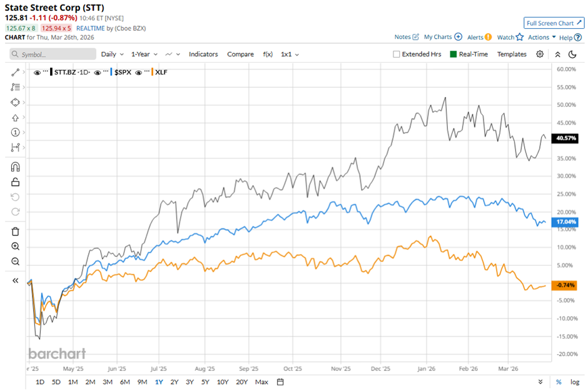The width and height of the screenshot is (588, 391).
Task: Open the Full Screen Chart
Action: tap(554, 23)
